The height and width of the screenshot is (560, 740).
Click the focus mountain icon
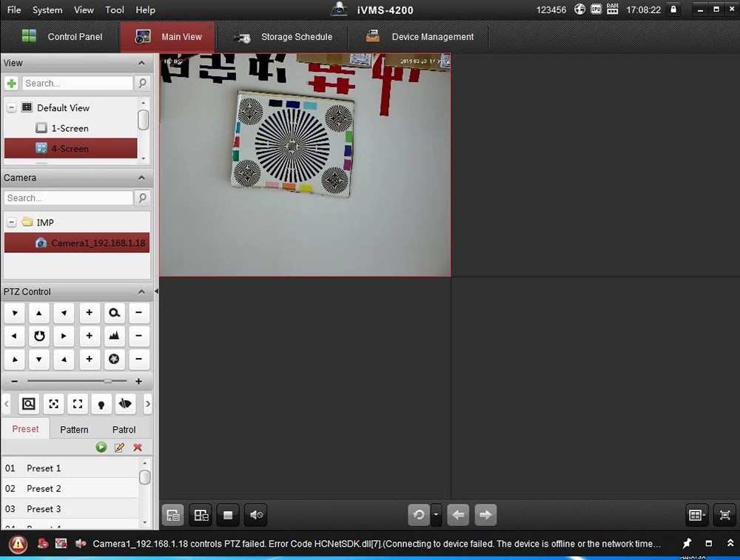click(114, 336)
